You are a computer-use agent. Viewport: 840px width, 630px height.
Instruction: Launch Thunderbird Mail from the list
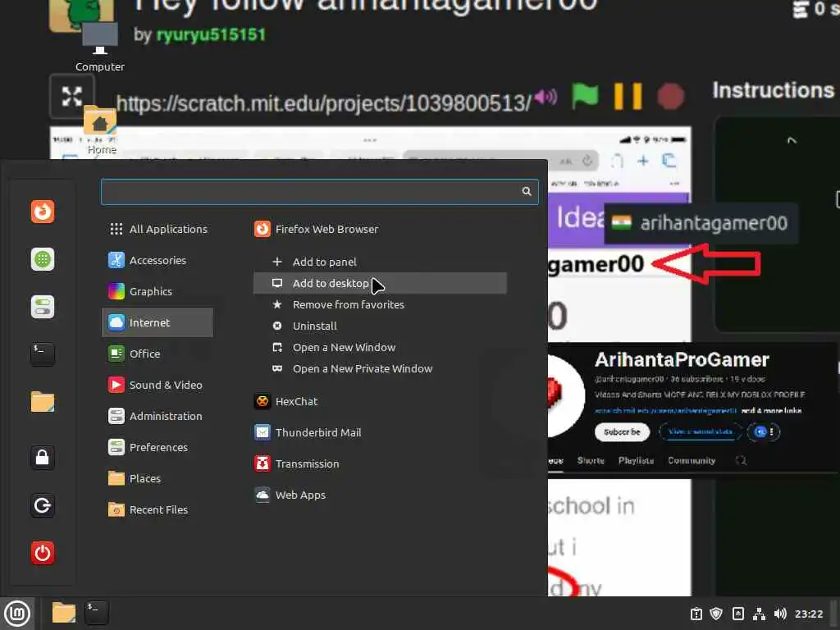(380, 432)
